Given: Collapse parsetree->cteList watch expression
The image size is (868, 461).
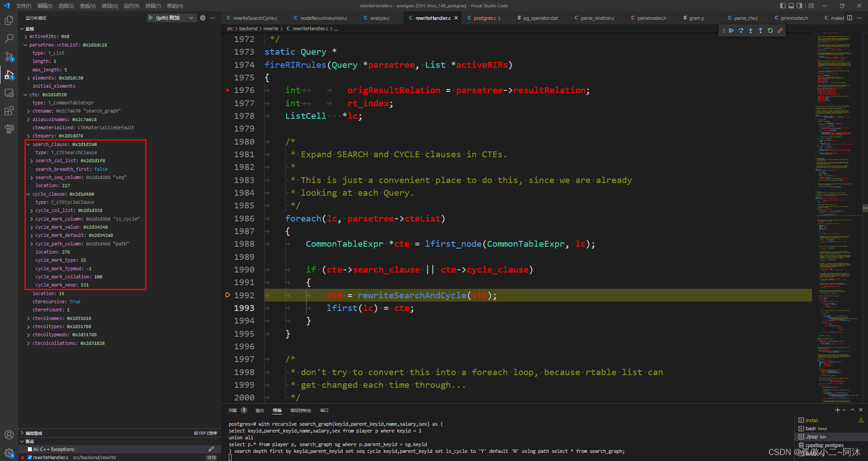Looking at the screenshot, I should pos(25,45).
